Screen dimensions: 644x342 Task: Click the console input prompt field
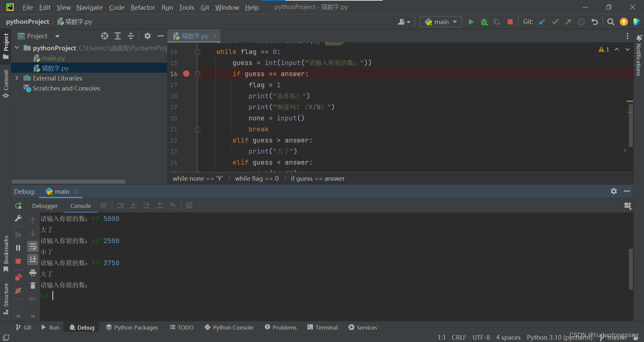coord(53,296)
